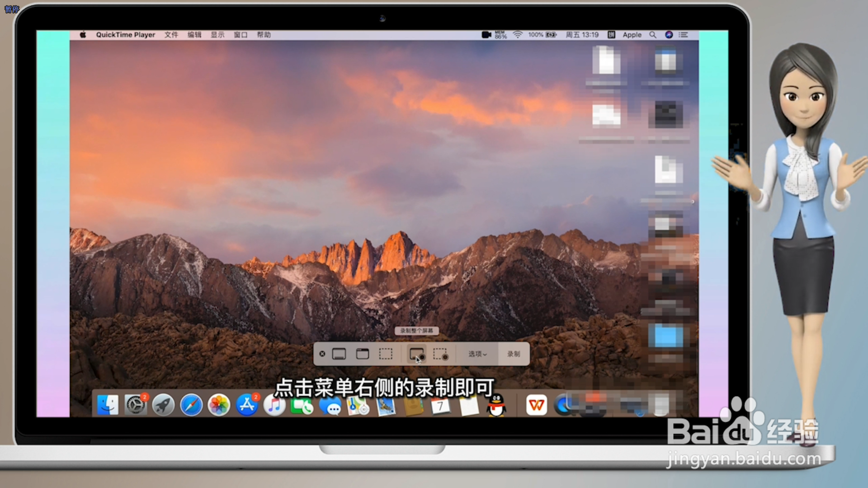The width and height of the screenshot is (868, 488).
Task: Launch QQ penguin app in Dock
Action: [x=496, y=405]
